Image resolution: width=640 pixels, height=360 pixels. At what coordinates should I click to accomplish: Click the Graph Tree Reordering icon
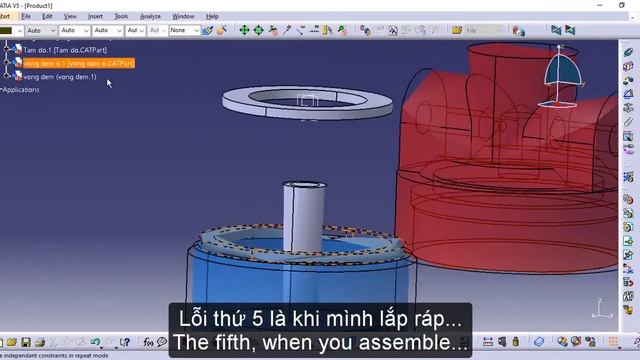(628, 282)
